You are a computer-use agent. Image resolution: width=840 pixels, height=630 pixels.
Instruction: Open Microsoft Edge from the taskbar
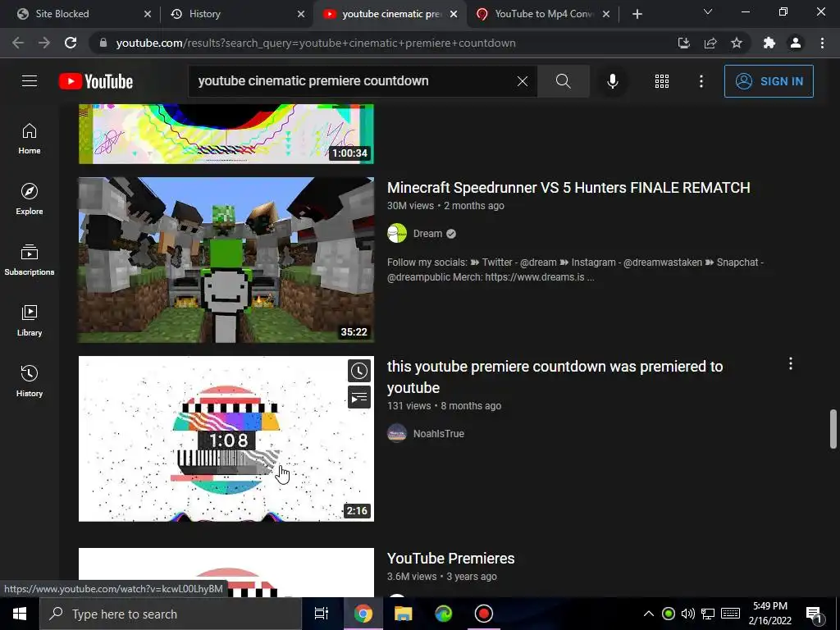[444, 614]
